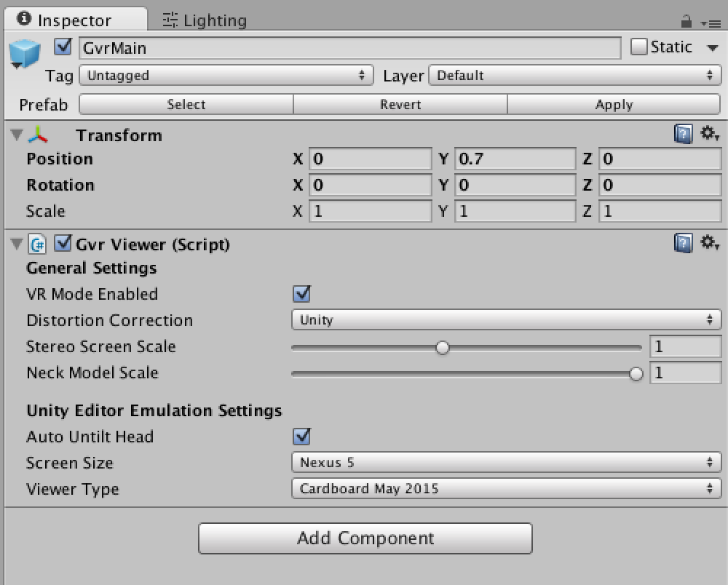Click the Gvr Viewer (Script) title

pyautogui.click(x=153, y=244)
